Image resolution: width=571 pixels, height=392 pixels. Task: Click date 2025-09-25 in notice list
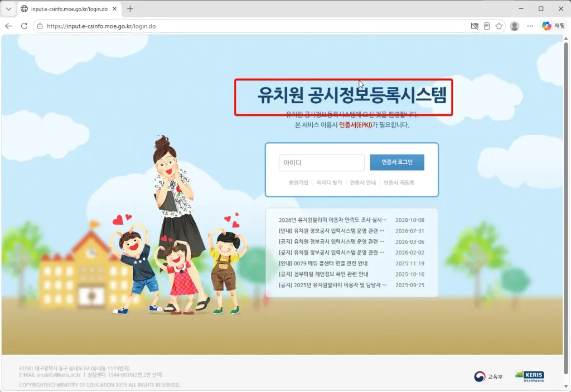(x=410, y=285)
